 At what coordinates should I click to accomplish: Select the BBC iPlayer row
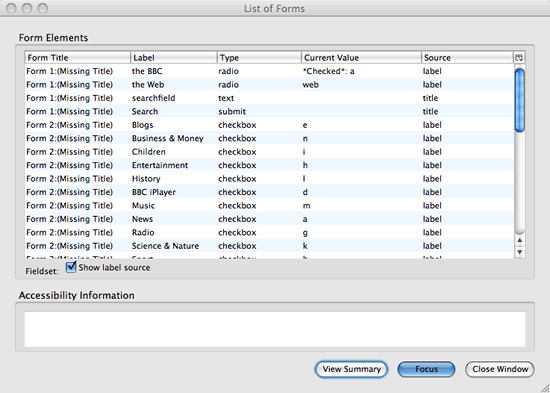pyautogui.click(x=269, y=192)
